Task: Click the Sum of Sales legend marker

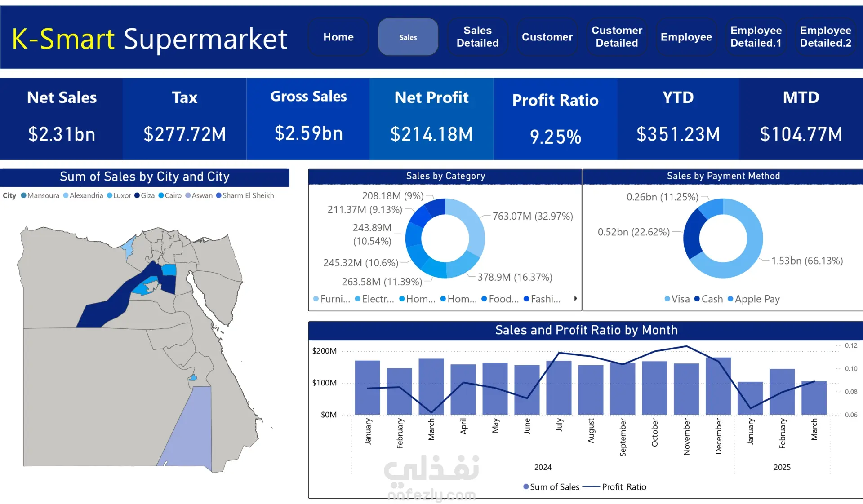Action: [x=526, y=487]
